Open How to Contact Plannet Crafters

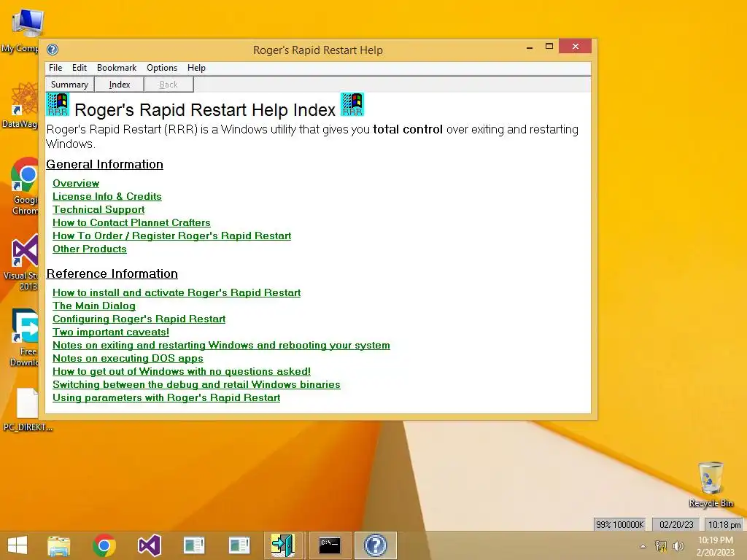pos(131,222)
